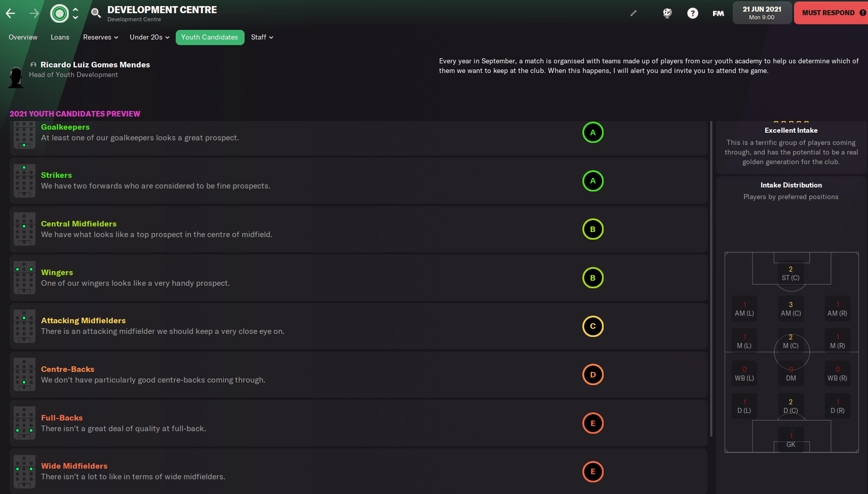The width and height of the screenshot is (868, 494).
Task: Select the Wingers heading
Action: pos(57,273)
